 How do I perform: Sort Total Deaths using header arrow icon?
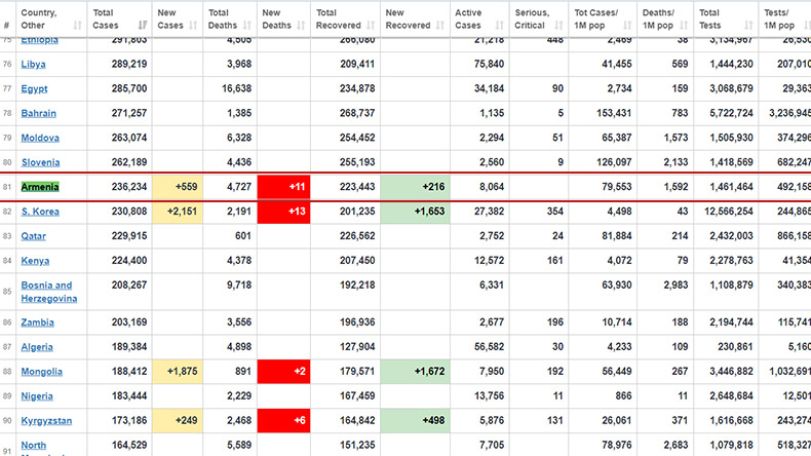[247, 25]
